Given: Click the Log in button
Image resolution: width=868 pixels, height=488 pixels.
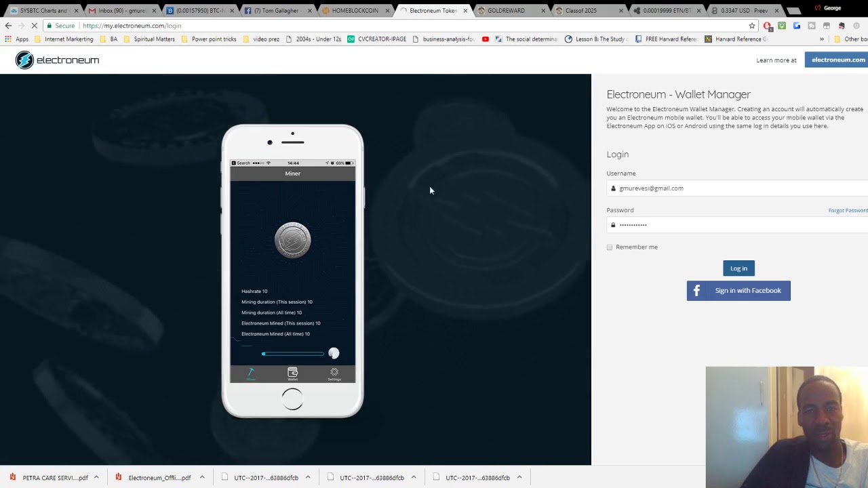Looking at the screenshot, I should point(738,268).
